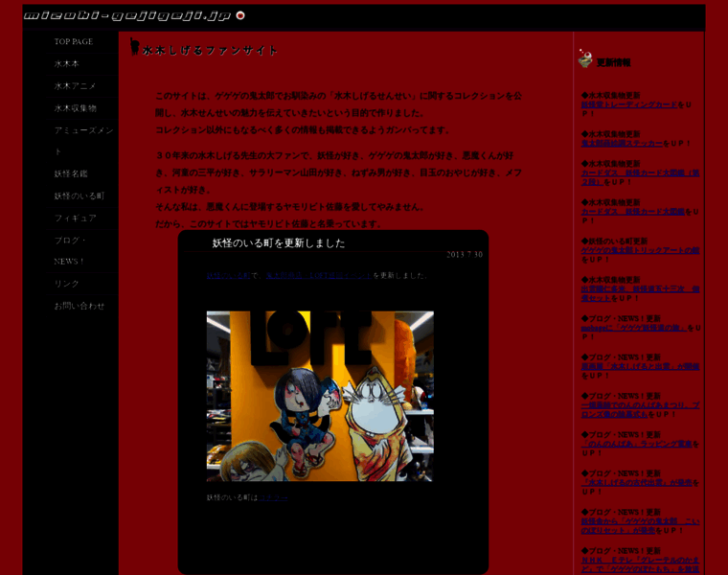Click the 更新情報 heading text
Screen dimensions: 728x575
[613, 62]
